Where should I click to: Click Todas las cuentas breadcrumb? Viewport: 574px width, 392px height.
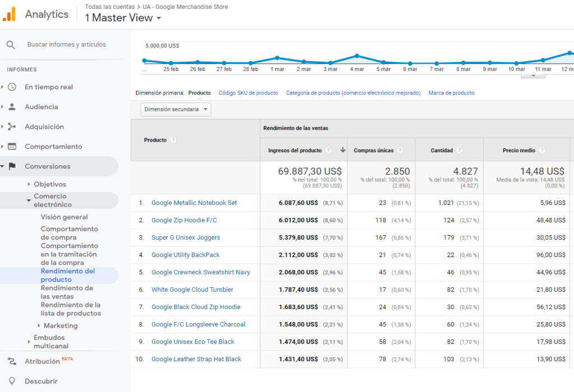pyautogui.click(x=110, y=7)
